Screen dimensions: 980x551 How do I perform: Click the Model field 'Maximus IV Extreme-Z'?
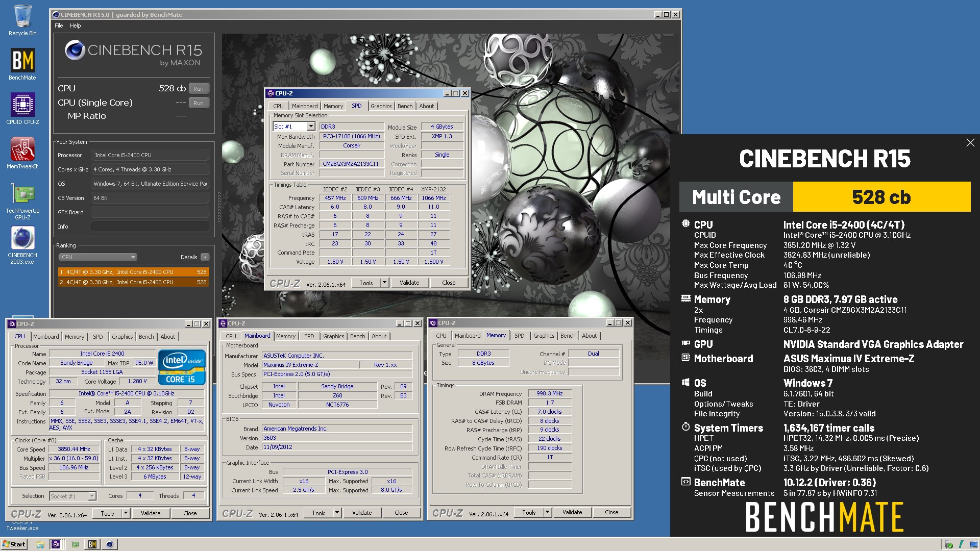(310, 365)
